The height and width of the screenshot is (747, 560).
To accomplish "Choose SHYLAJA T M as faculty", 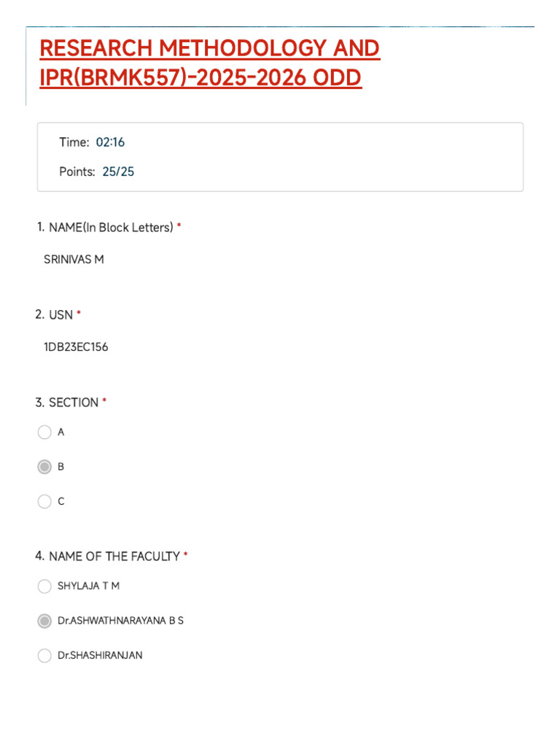I will pyautogui.click(x=44, y=586).
